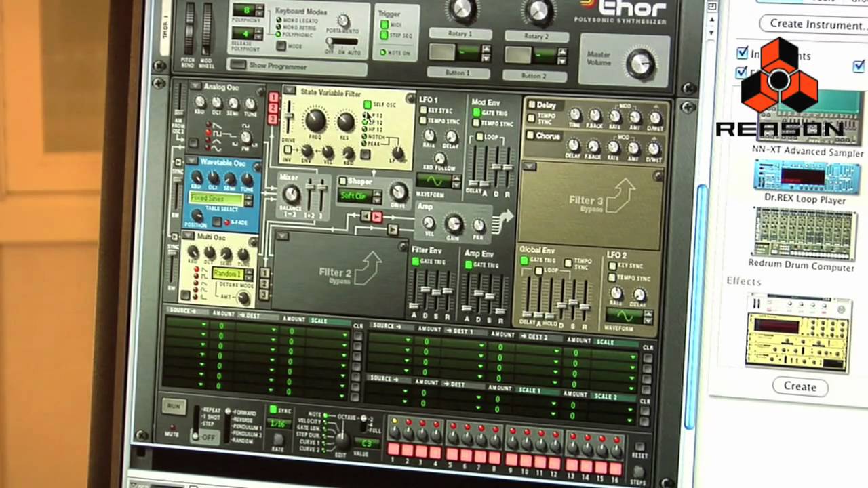This screenshot has height=488, width=868.
Task: Click the Amp Gain knob
Action: (x=454, y=224)
